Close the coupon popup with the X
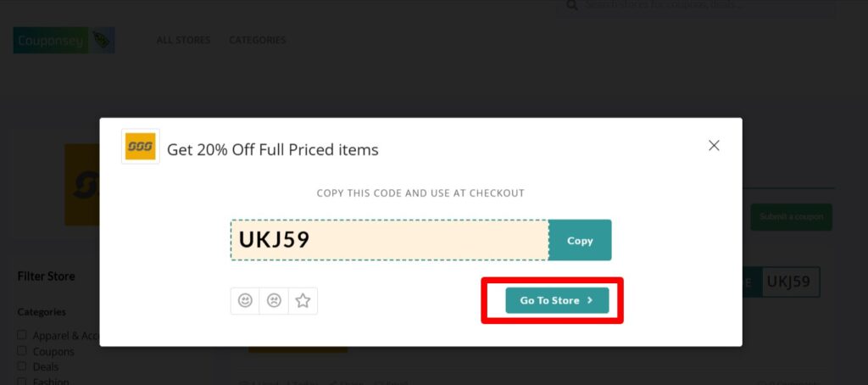This screenshot has width=868, height=385. (714, 146)
